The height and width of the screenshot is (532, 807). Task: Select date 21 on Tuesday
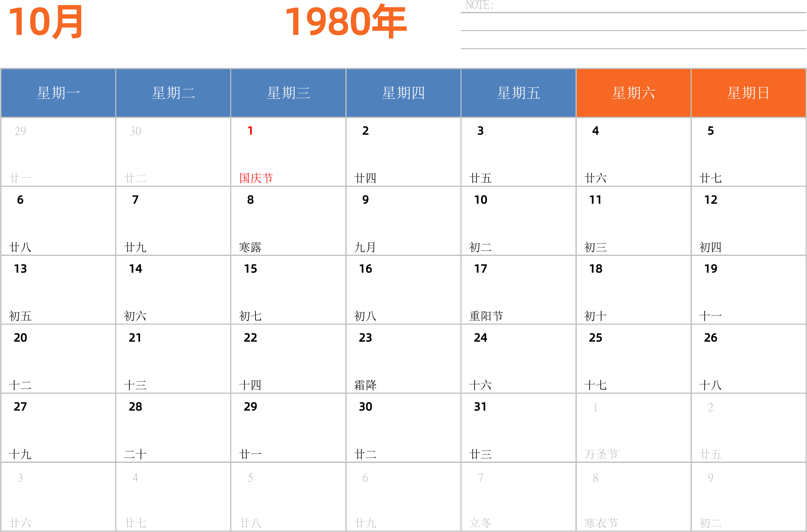coord(135,338)
